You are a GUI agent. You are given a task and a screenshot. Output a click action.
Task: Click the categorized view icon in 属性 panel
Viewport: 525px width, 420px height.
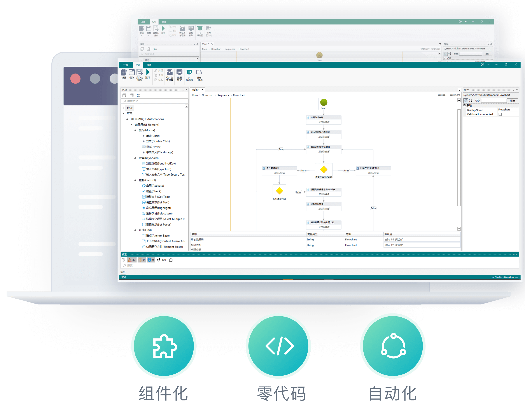pos(466,101)
